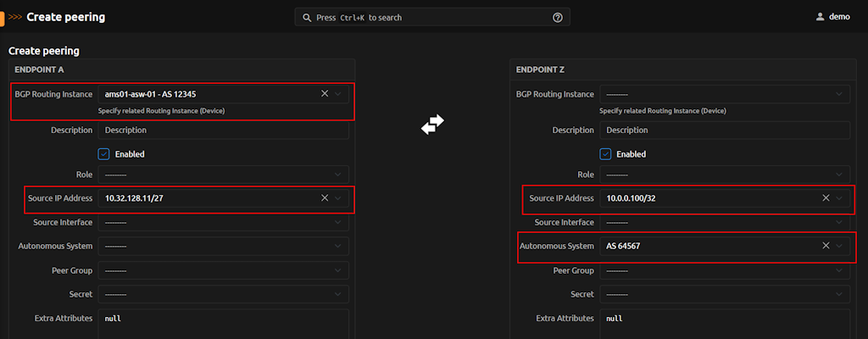
Task: Click the Endpoint A Description input field
Action: pyautogui.click(x=223, y=131)
